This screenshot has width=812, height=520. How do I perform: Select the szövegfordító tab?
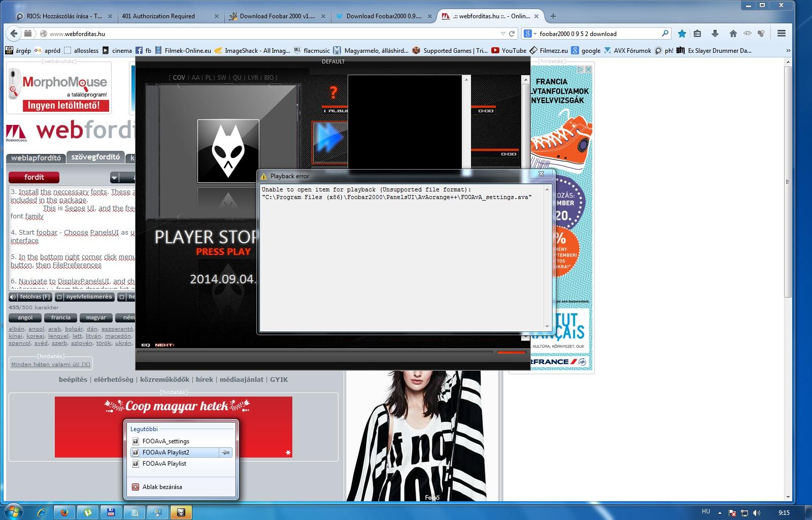click(95, 157)
